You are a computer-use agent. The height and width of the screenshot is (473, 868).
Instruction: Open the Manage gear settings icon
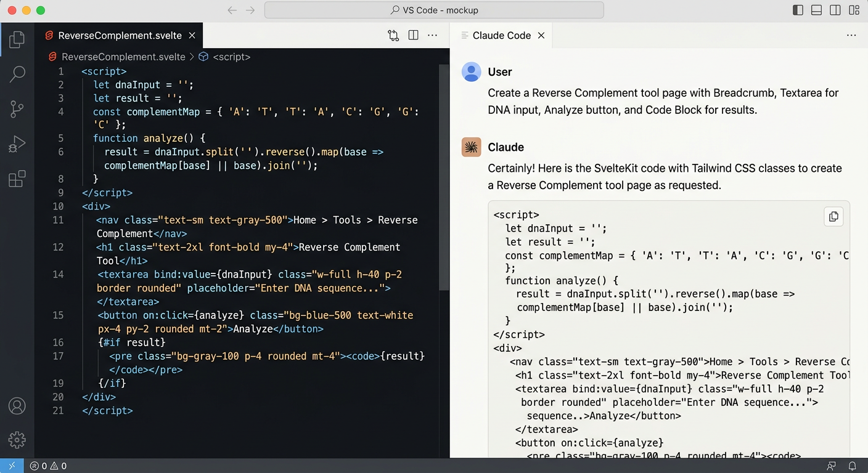[17, 440]
